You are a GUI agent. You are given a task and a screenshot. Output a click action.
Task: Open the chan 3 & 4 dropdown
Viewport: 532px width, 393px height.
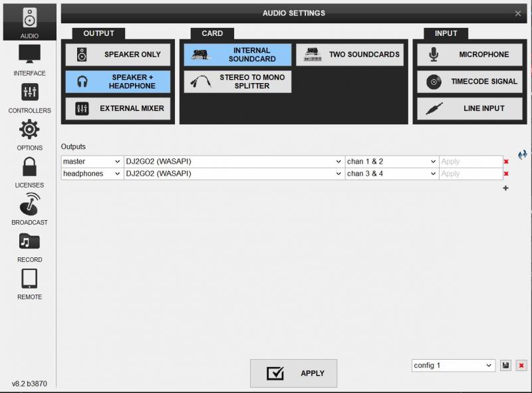(x=392, y=174)
